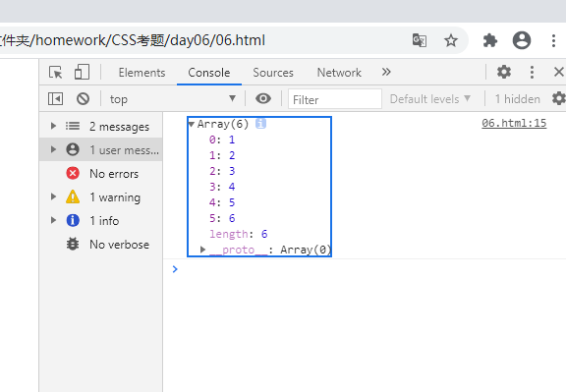The width and height of the screenshot is (566, 392).
Task: Select the 1 info row
Action: (100, 220)
